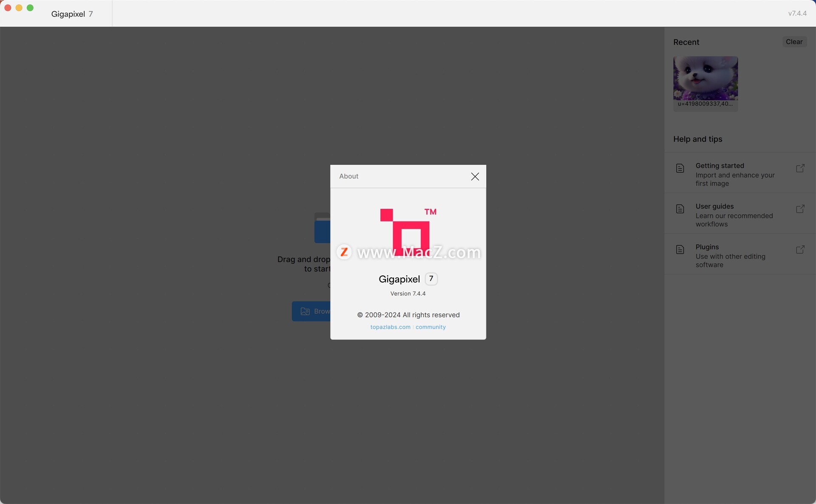The width and height of the screenshot is (816, 504).
Task: Click the 7 badge next to Gigapixel
Action: [431, 279]
